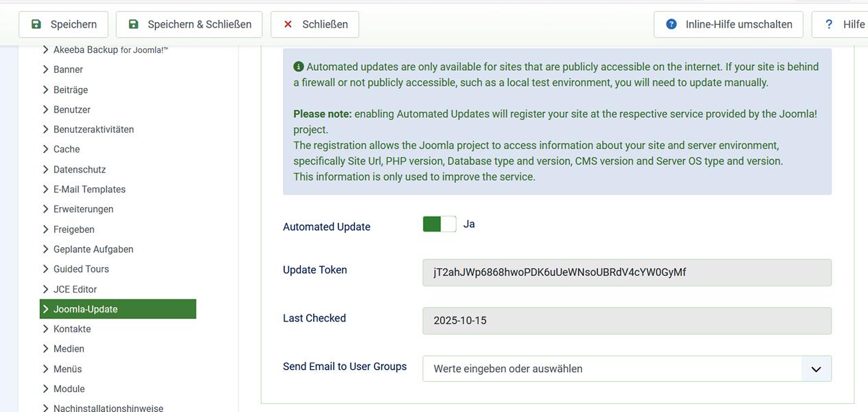The height and width of the screenshot is (412, 868).
Task: Click the red X icon on Schließen
Action: (287, 23)
